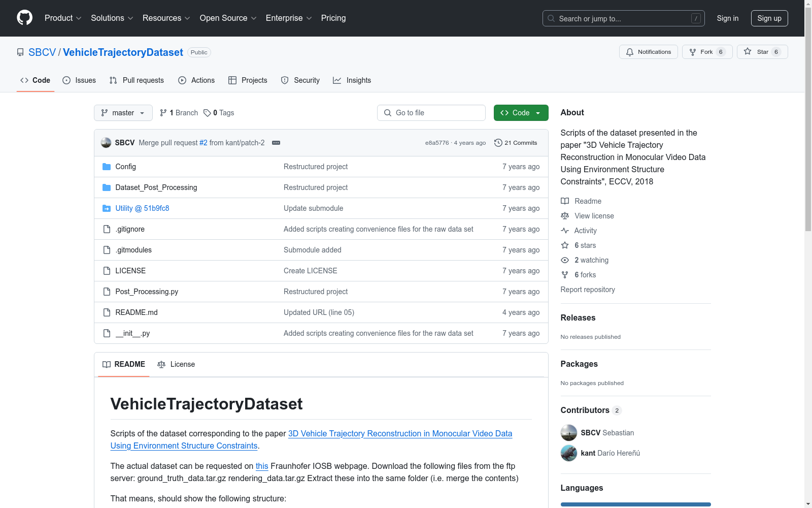Open the green Code dropdown
Image resolution: width=812 pixels, height=508 pixels.
click(x=521, y=113)
